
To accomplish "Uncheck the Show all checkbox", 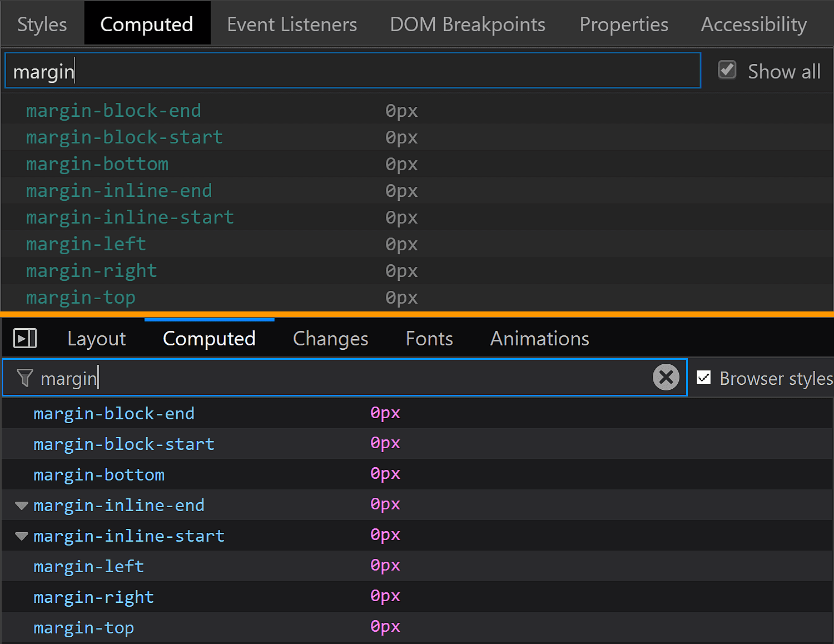I will pos(727,70).
